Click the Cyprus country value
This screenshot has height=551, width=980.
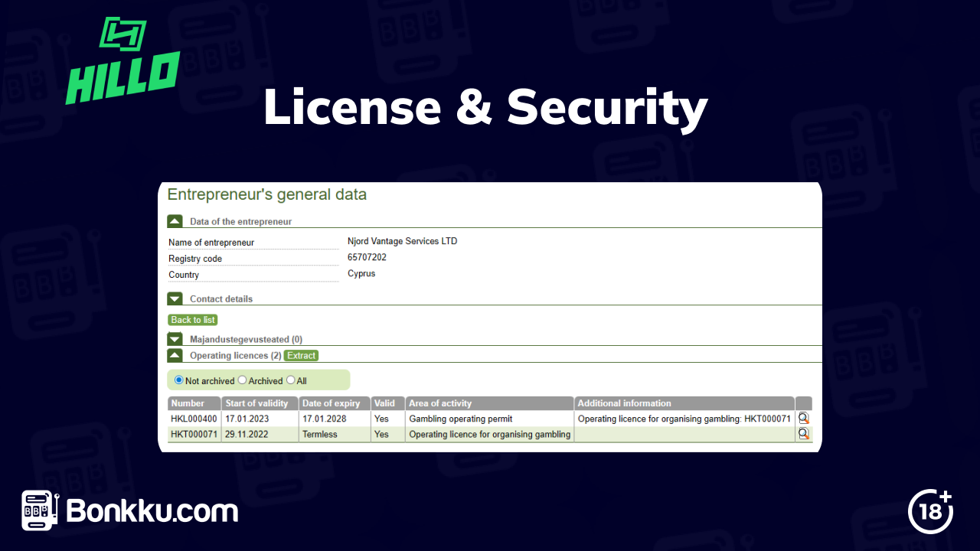(x=361, y=273)
